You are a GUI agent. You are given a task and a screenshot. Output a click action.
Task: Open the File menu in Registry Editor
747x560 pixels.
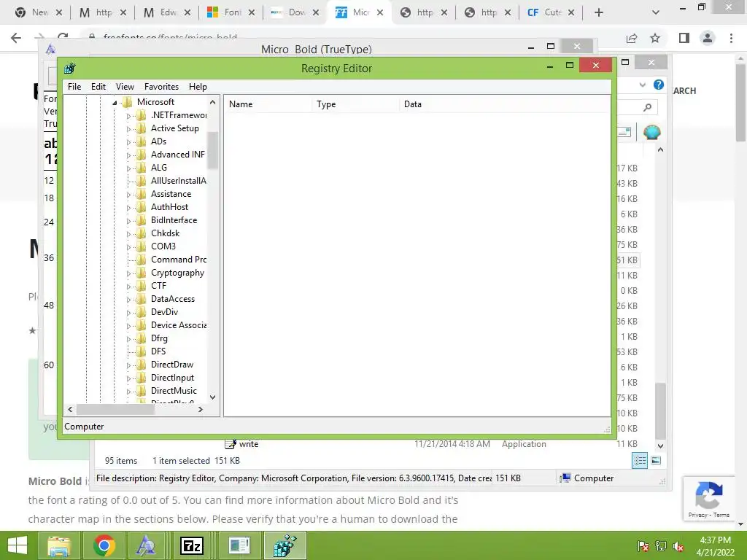click(x=74, y=87)
